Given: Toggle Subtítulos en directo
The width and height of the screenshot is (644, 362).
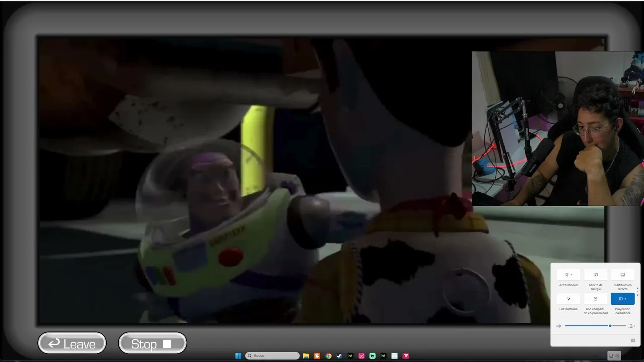Looking at the screenshot, I should (x=623, y=275).
